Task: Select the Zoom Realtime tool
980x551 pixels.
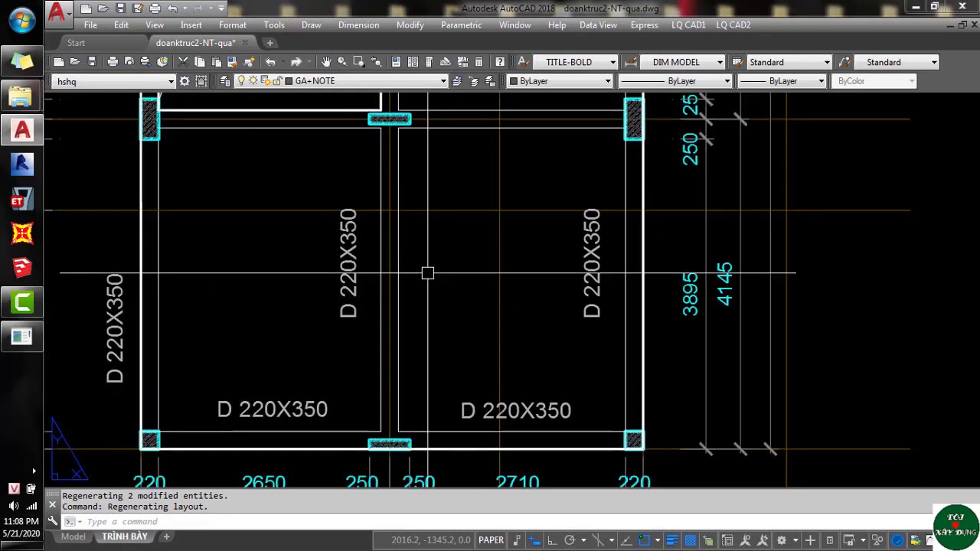Action: tap(342, 62)
